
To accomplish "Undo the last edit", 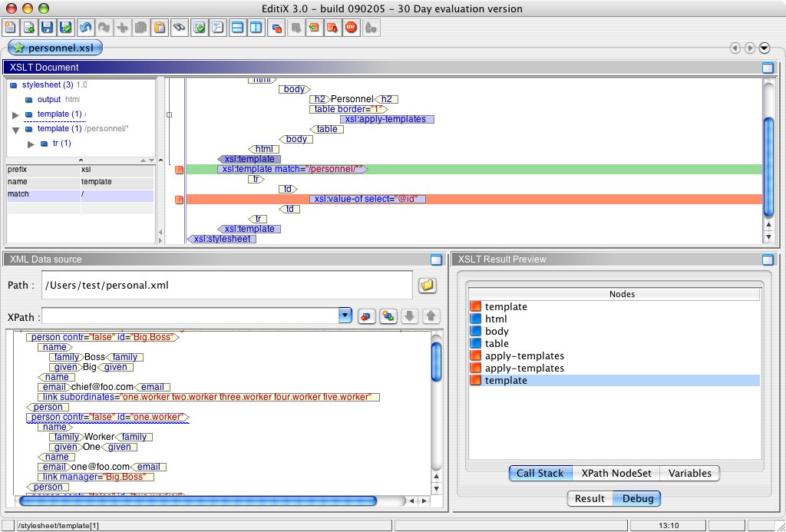I will coord(85,27).
